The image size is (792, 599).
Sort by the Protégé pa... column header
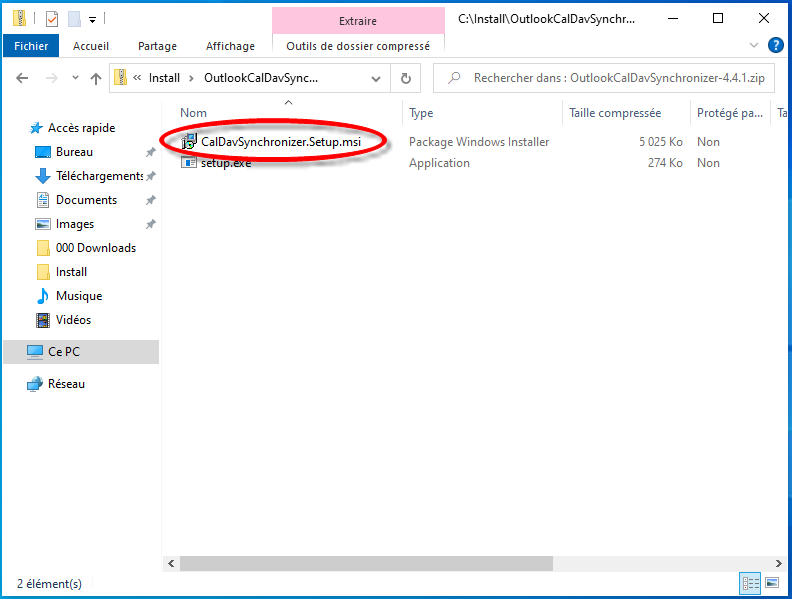tap(730, 113)
